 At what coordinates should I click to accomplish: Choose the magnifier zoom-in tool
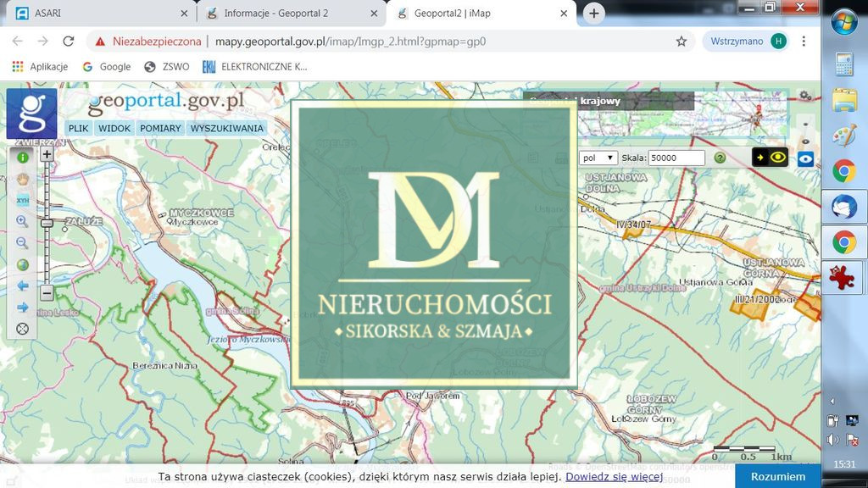click(22, 221)
